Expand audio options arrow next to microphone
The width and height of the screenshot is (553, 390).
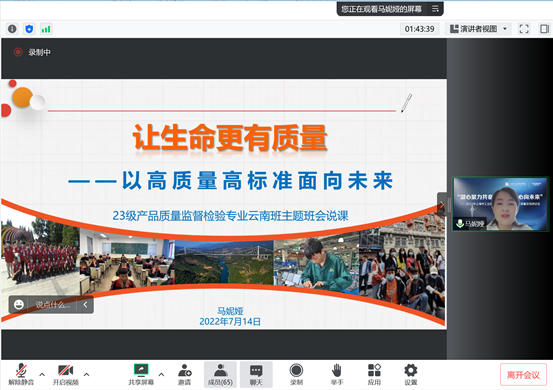[42, 374]
